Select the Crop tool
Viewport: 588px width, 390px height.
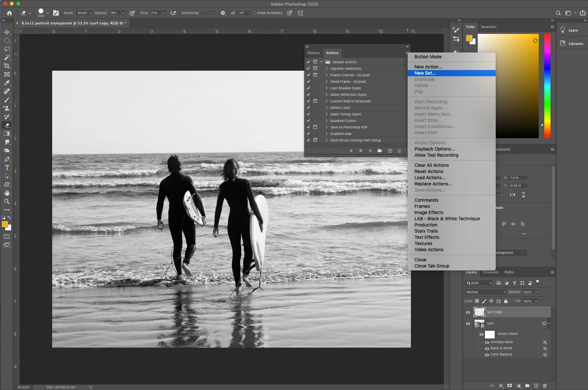(x=7, y=66)
